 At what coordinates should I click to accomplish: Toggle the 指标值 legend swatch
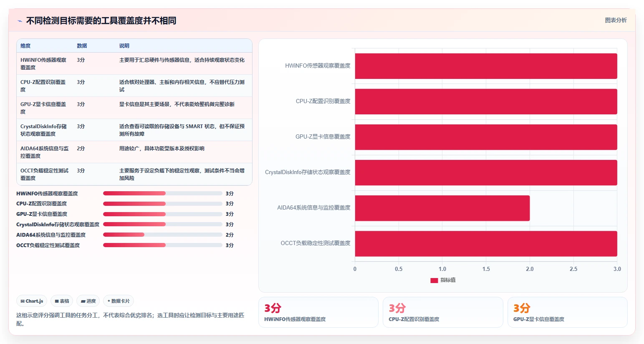point(434,280)
